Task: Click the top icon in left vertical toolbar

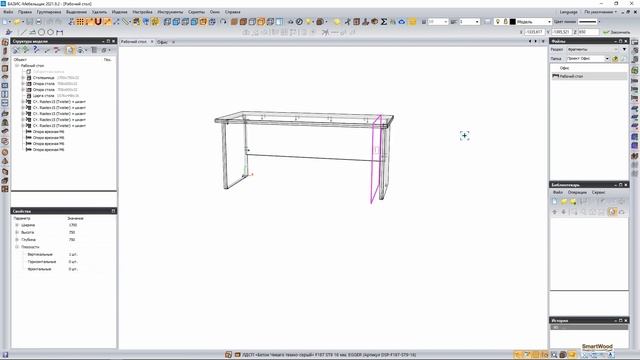Action: click(x=5, y=42)
